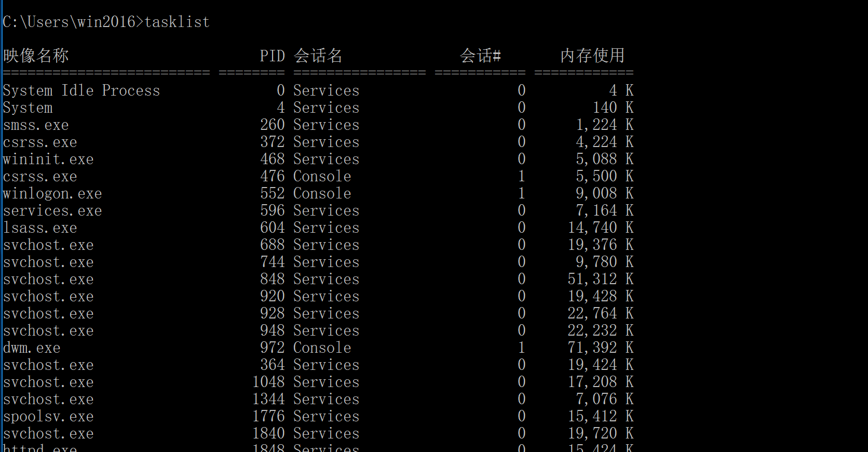This screenshot has height=452, width=868.
Task: Click PID 596 of services.exe
Action: point(273,210)
